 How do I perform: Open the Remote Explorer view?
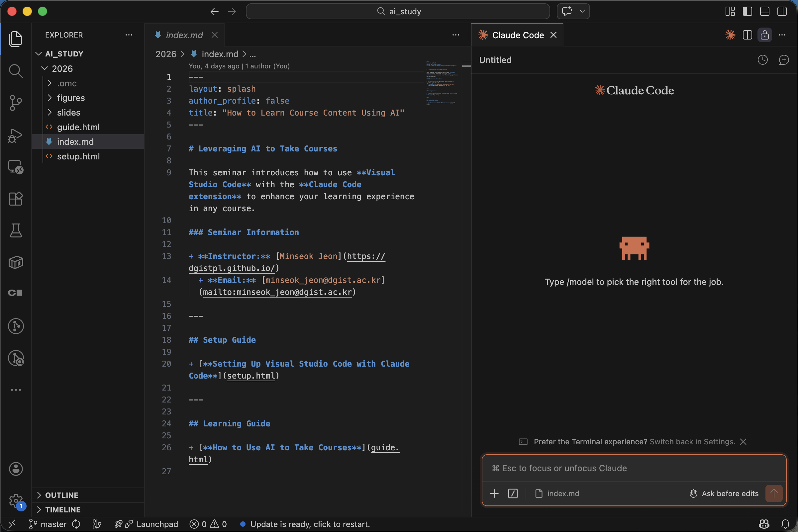(x=16, y=167)
